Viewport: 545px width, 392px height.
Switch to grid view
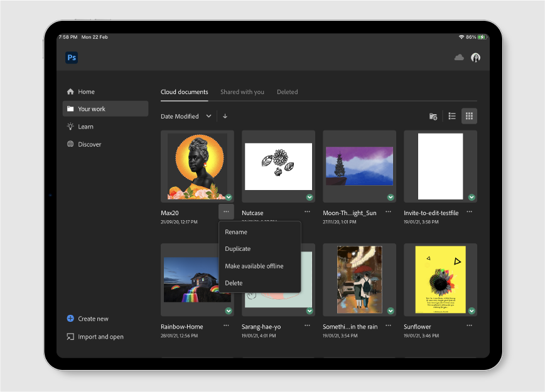click(x=469, y=116)
